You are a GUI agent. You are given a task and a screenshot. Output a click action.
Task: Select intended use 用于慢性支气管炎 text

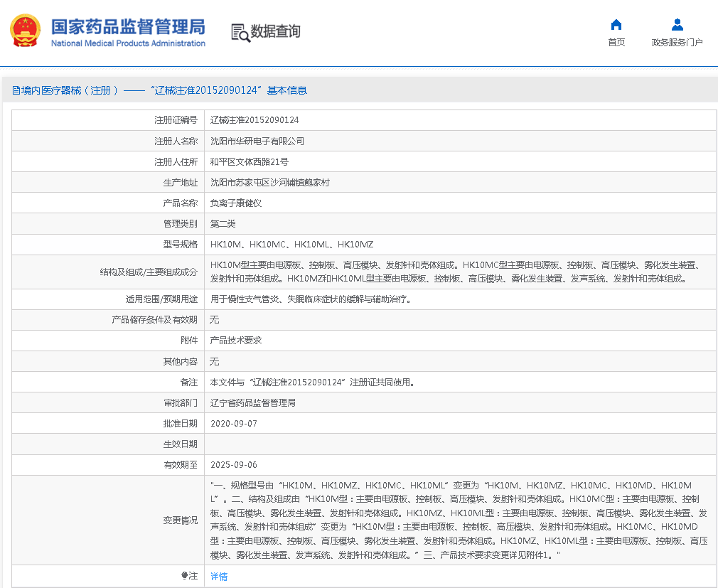coord(311,299)
